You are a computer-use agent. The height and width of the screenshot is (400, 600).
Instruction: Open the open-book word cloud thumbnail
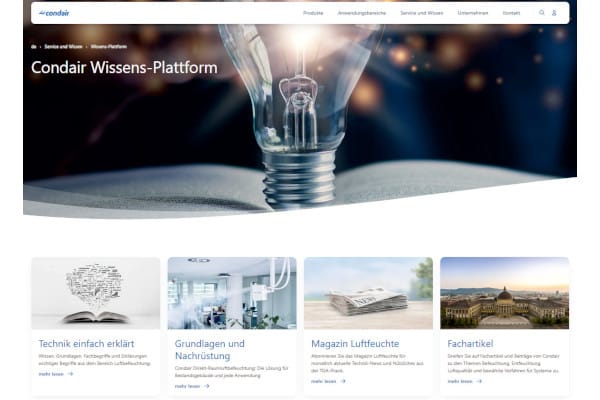(x=96, y=293)
